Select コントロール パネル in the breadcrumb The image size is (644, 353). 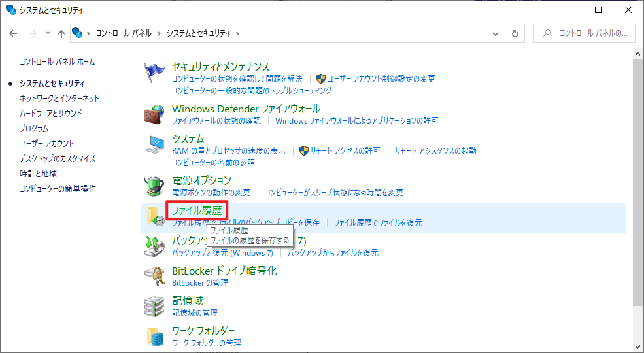[124, 33]
